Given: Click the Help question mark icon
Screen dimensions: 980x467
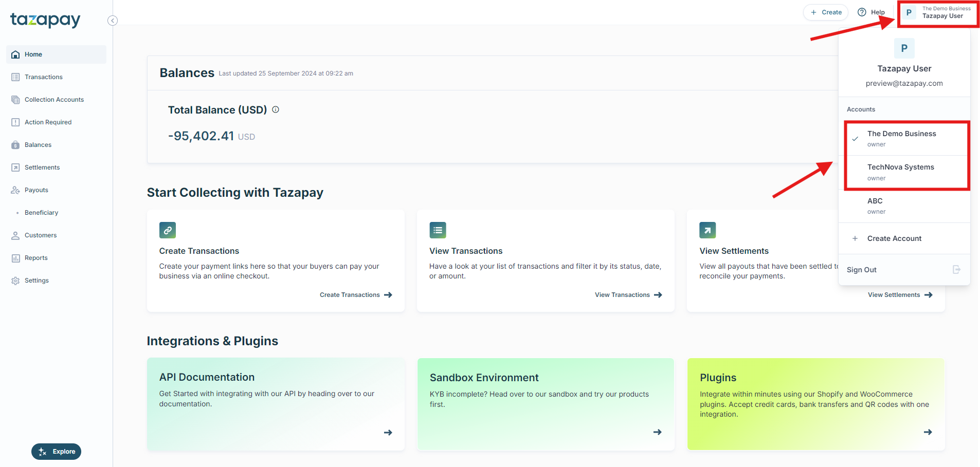Looking at the screenshot, I should [862, 12].
